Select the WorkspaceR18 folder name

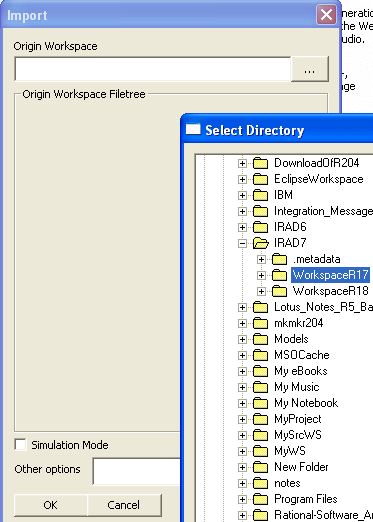[330, 291]
